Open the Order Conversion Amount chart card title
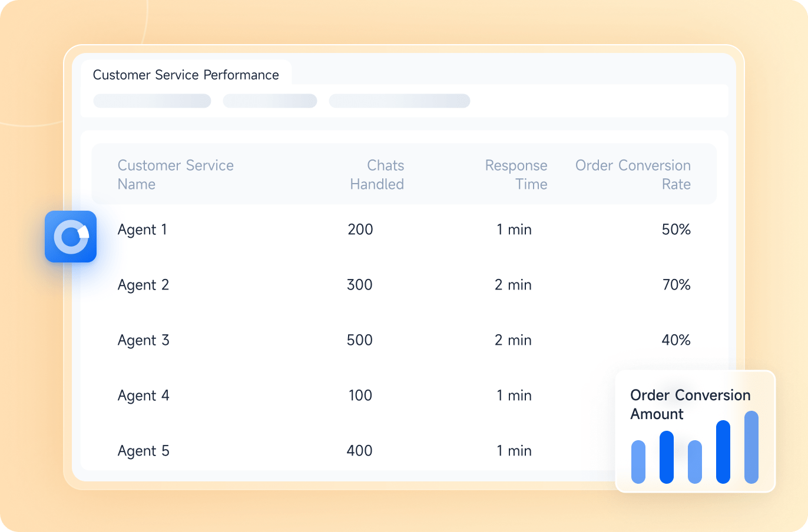 point(690,404)
